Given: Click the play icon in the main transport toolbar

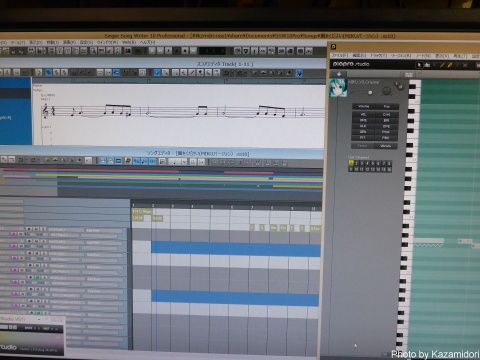Looking at the screenshot, I should click(168, 51).
